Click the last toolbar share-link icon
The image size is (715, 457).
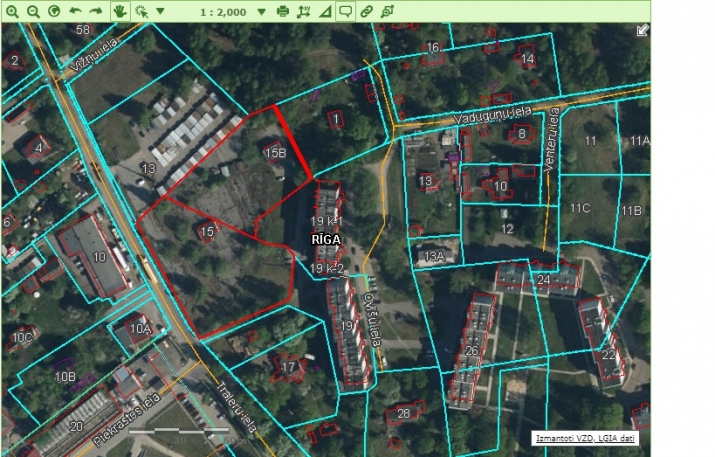[x=387, y=11]
